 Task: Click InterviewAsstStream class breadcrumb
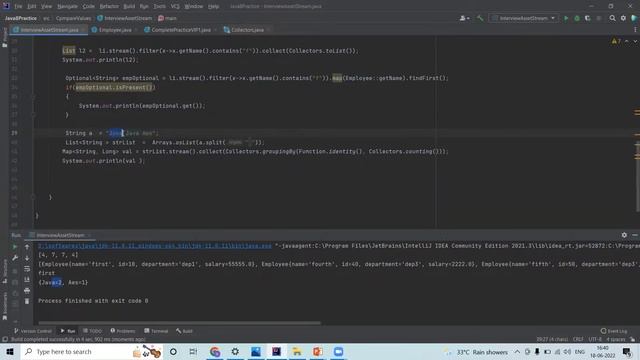124,18
